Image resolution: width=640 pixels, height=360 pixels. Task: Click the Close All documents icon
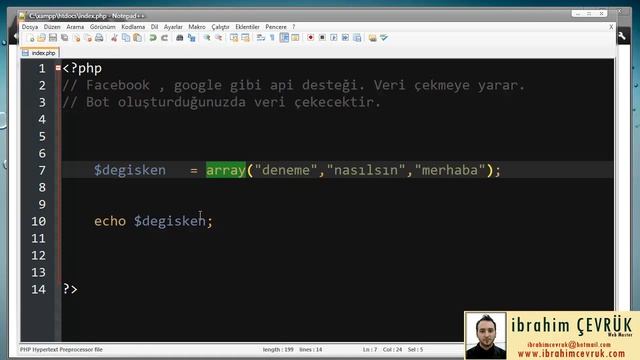tap(88, 38)
